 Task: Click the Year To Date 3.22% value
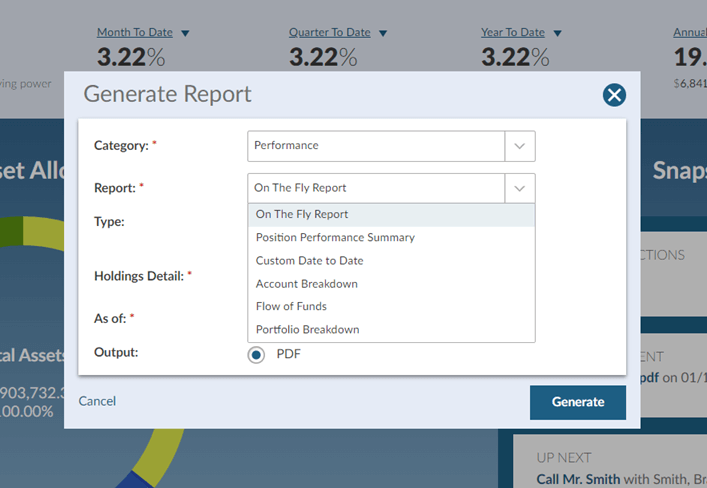(x=515, y=58)
